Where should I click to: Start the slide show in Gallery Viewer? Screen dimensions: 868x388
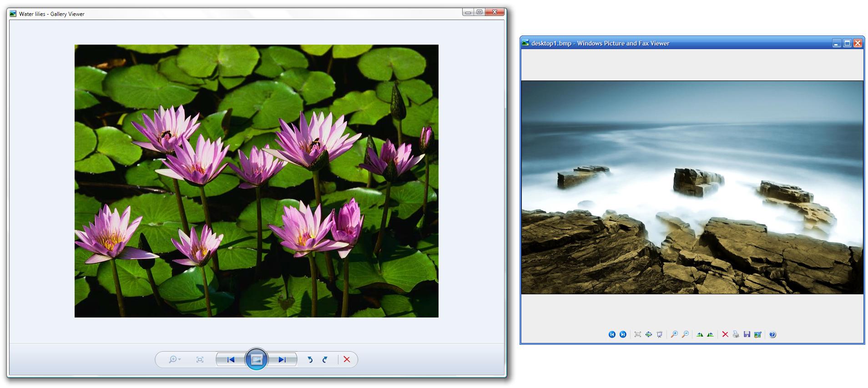tap(257, 359)
